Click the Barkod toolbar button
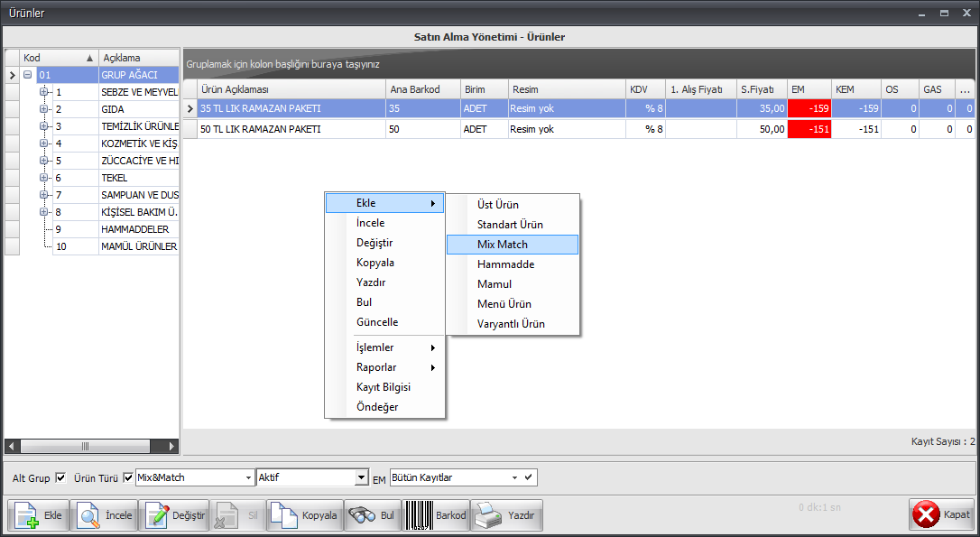This screenshot has width=980, height=537. [x=436, y=515]
